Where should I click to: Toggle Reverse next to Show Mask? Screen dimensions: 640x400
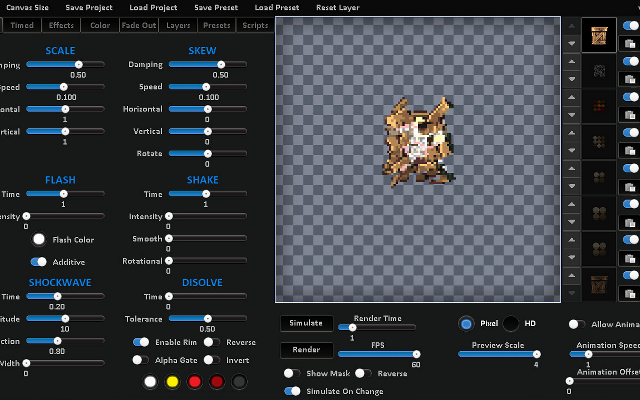click(x=363, y=373)
